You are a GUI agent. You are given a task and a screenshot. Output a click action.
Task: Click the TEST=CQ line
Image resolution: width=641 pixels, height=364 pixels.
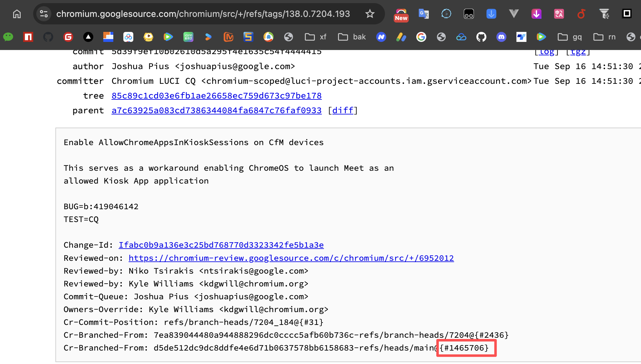coord(81,219)
